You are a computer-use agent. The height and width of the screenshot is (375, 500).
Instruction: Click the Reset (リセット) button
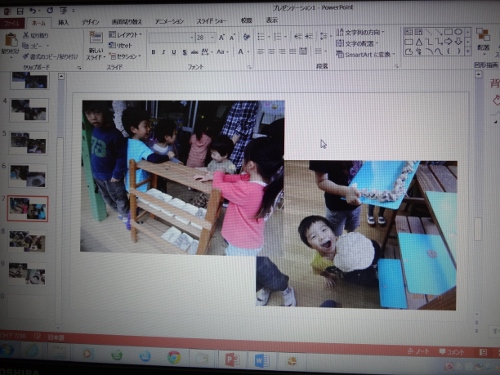[x=121, y=45]
